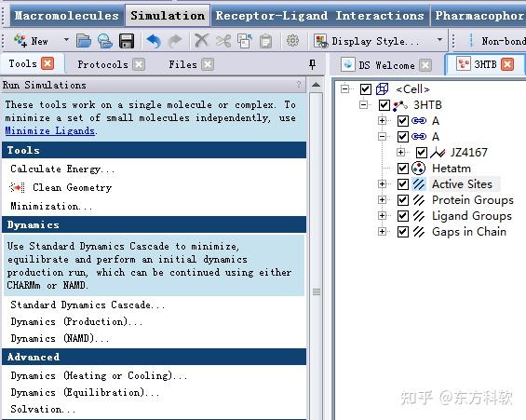Close the DS Welcome tab

425,65
